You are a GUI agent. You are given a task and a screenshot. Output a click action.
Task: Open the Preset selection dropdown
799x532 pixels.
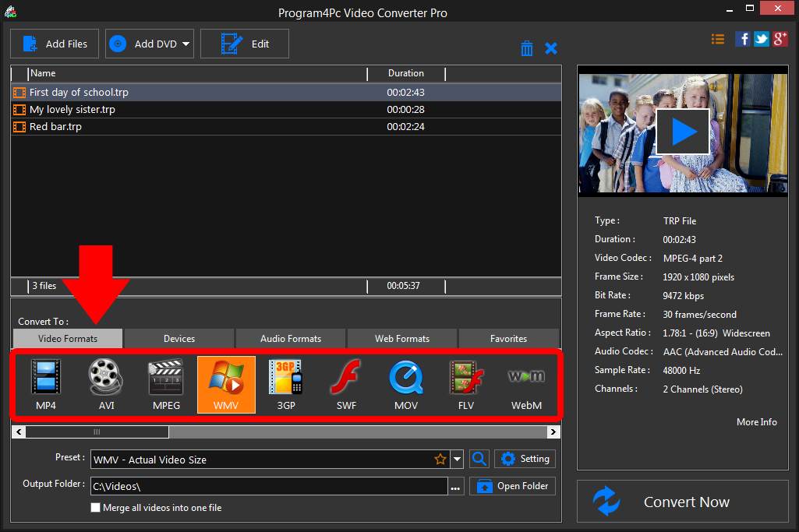tap(457, 459)
